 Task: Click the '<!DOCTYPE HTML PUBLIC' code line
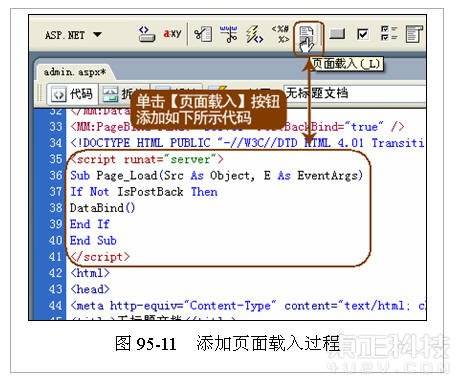247,143
